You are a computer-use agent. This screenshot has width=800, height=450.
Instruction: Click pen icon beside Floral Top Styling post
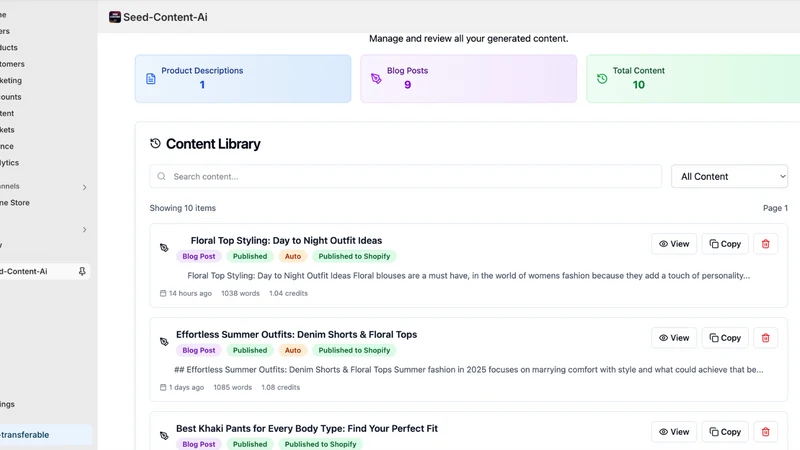pos(164,247)
